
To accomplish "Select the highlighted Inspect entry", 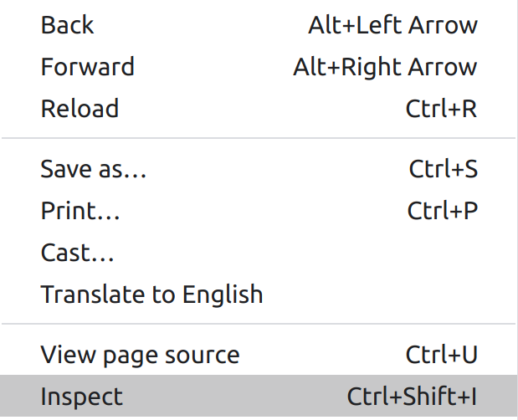I will pos(82,397).
